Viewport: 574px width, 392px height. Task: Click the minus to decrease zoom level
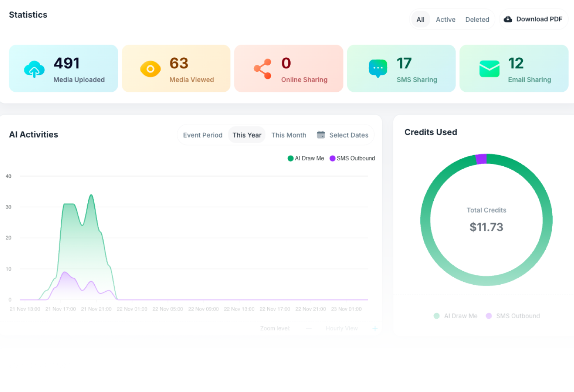click(308, 328)
